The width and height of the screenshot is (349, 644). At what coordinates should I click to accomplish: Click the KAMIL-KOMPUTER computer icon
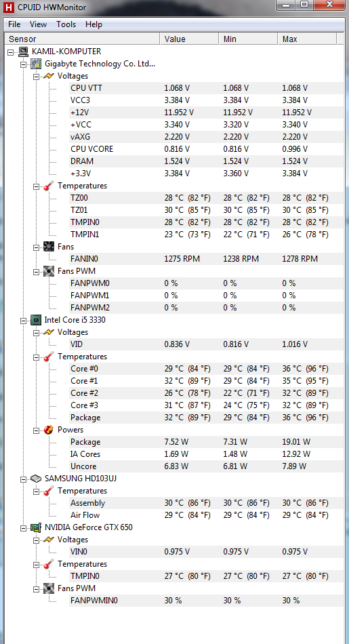pyautogui.click(x=24, y=52)
